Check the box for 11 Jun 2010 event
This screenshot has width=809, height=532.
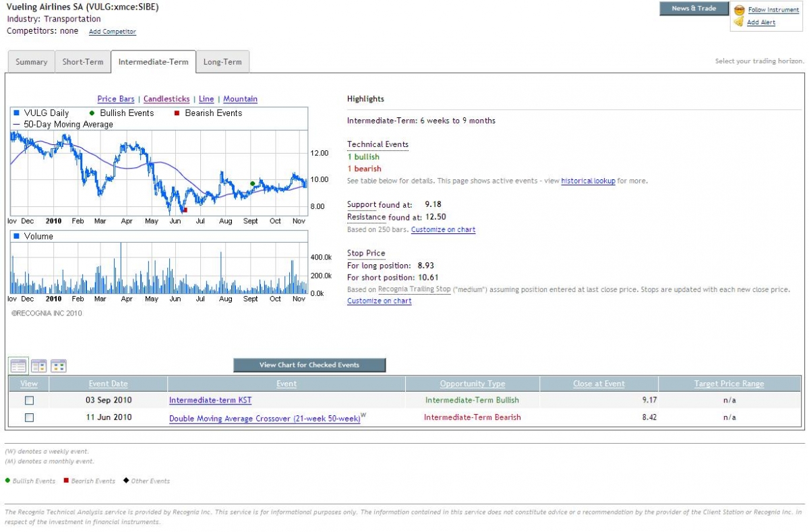tap(29, 418)
